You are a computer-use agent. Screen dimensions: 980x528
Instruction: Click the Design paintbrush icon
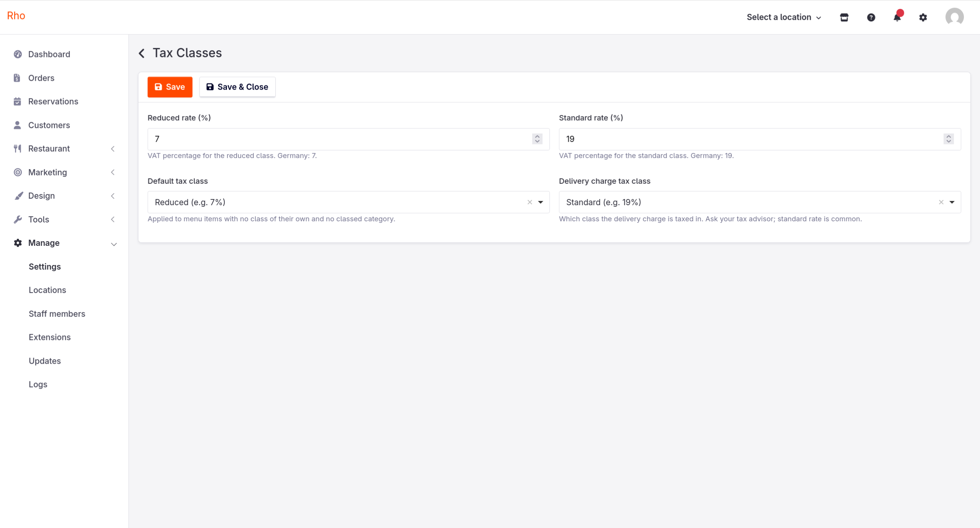pos(18,196)
